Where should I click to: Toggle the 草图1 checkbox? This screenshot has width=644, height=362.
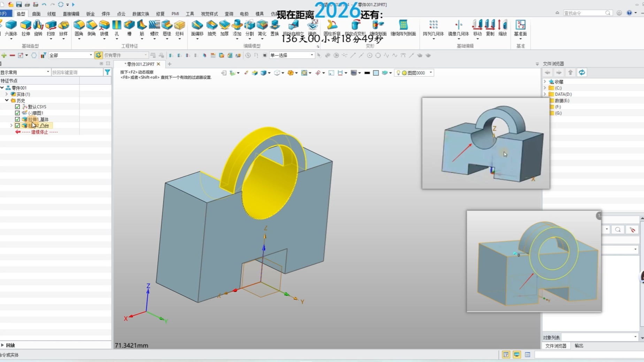pyautogui.click(x=17, y=113)
